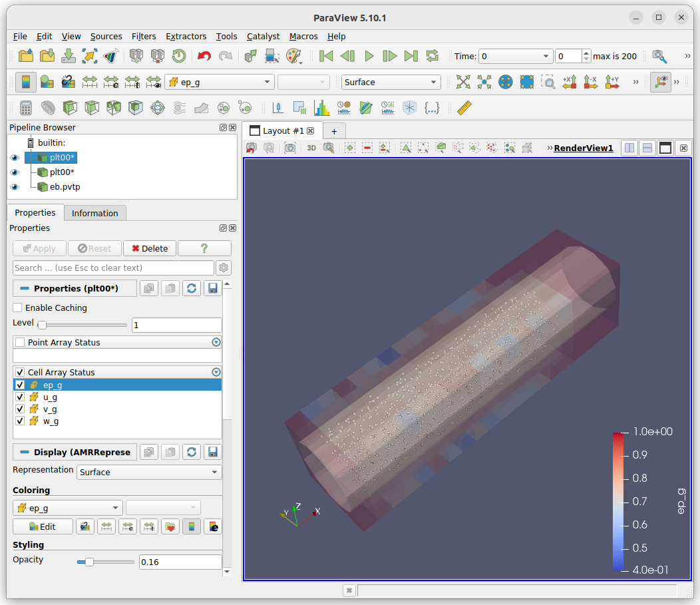Hide eb.pvtp using its eye icon
The width and height of the screenshot is (700, 605).
coord(15,187)
